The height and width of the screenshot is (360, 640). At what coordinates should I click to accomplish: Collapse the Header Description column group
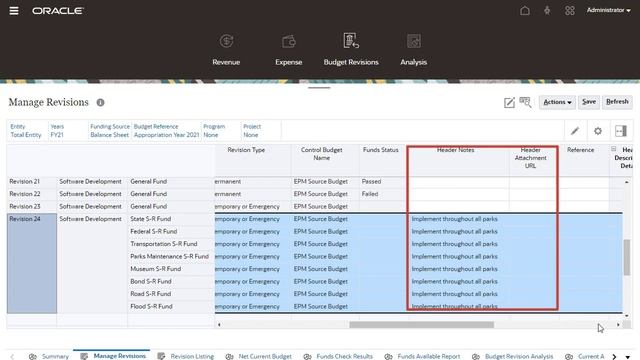tap(613, 149)
